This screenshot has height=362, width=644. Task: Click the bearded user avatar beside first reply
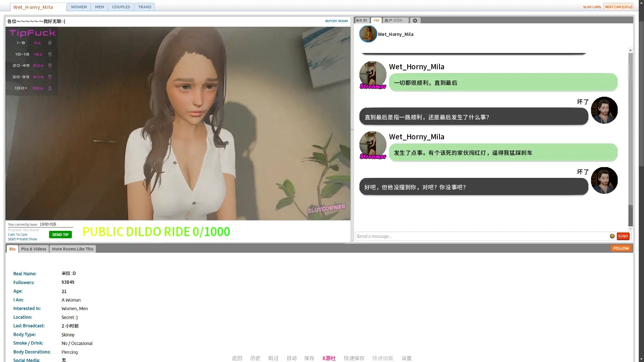tap(604, 110)
